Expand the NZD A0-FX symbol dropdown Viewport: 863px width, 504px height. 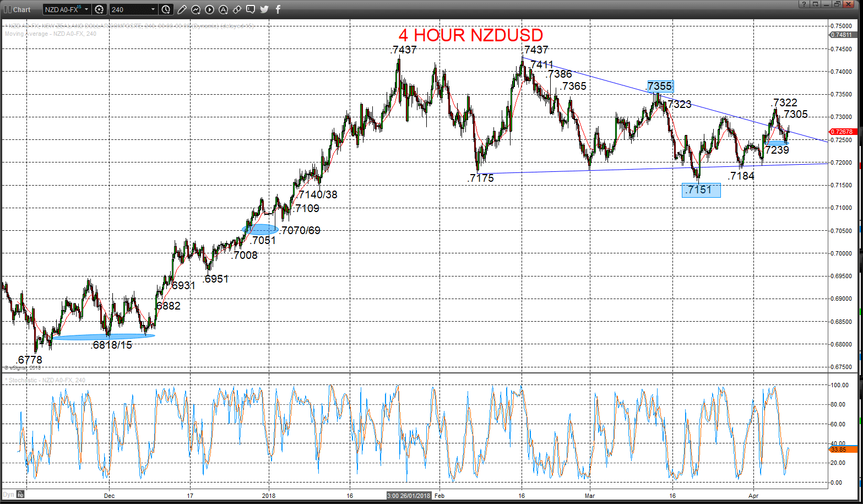(86, 9)
